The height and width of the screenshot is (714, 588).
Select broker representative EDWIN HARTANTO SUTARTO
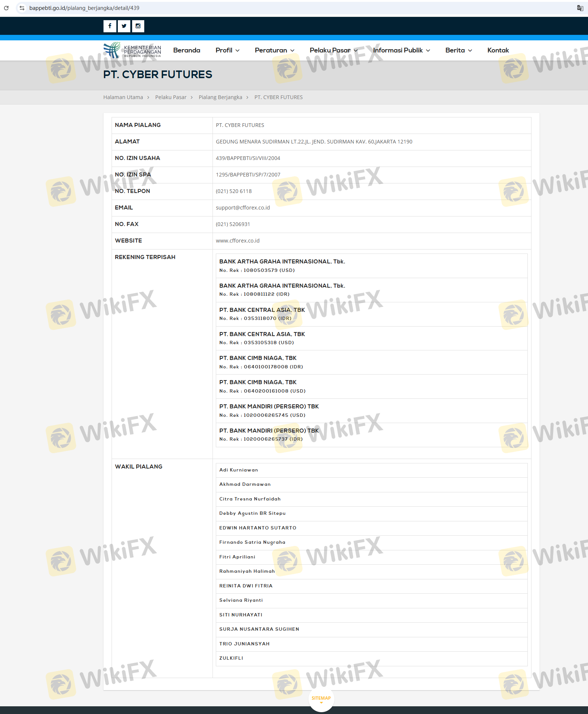pos(372,528)
